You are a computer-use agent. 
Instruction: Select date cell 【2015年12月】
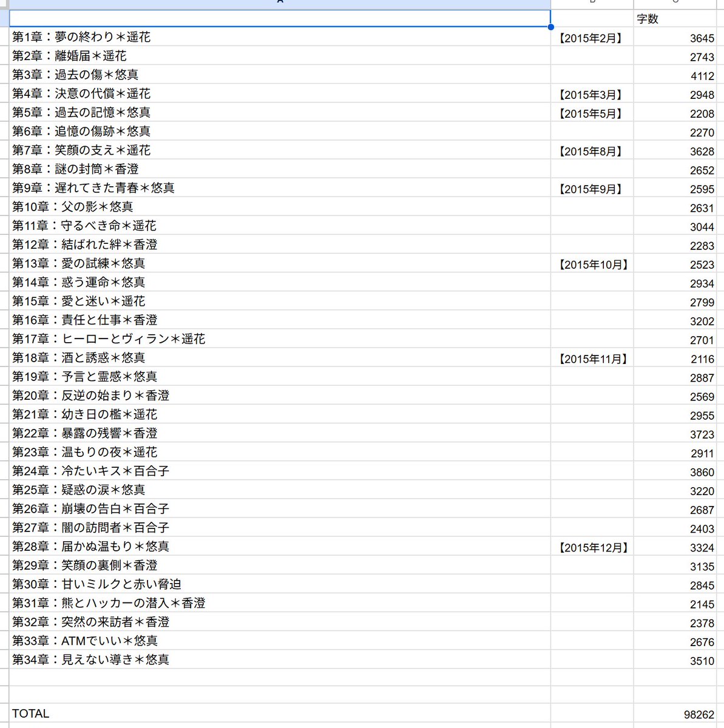pyautogui.click(x=592, y=547)
